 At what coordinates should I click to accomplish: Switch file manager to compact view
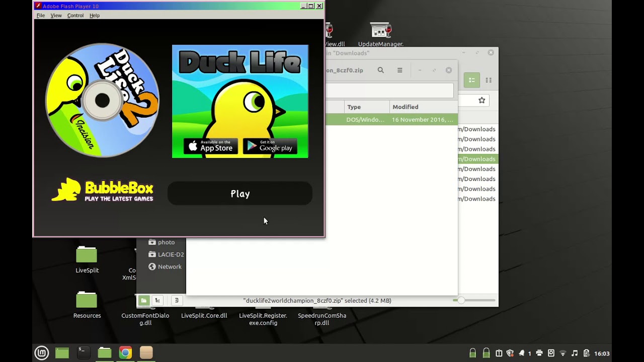click(x=489, y=80)
